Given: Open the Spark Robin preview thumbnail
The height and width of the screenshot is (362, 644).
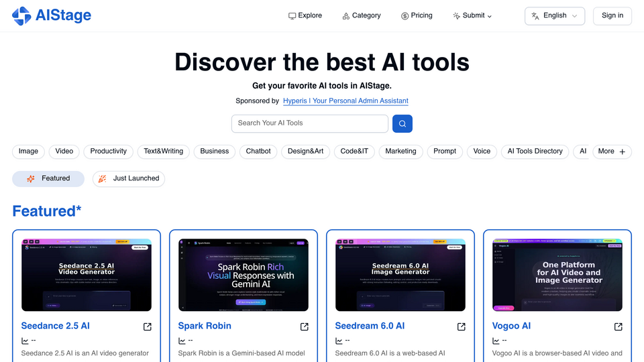Looking at the screenshot, I should pyautogui.click(x=244, y=275).
